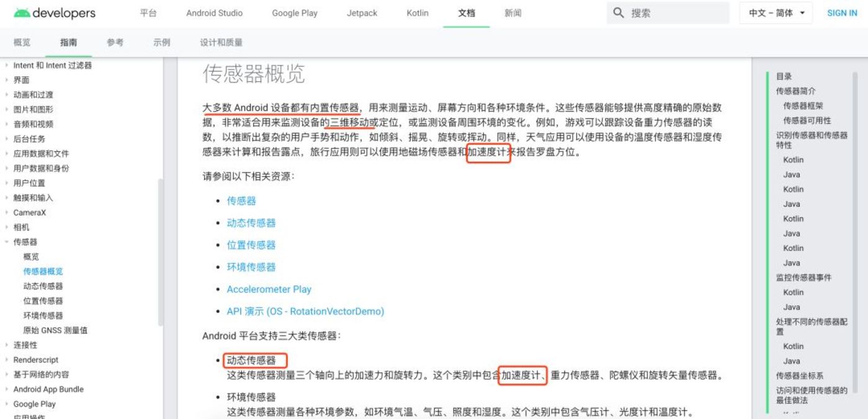Click the search magnifier icon
Image resolution: width=868 pixels, height=419 pixels.
[x=618, y=12]
